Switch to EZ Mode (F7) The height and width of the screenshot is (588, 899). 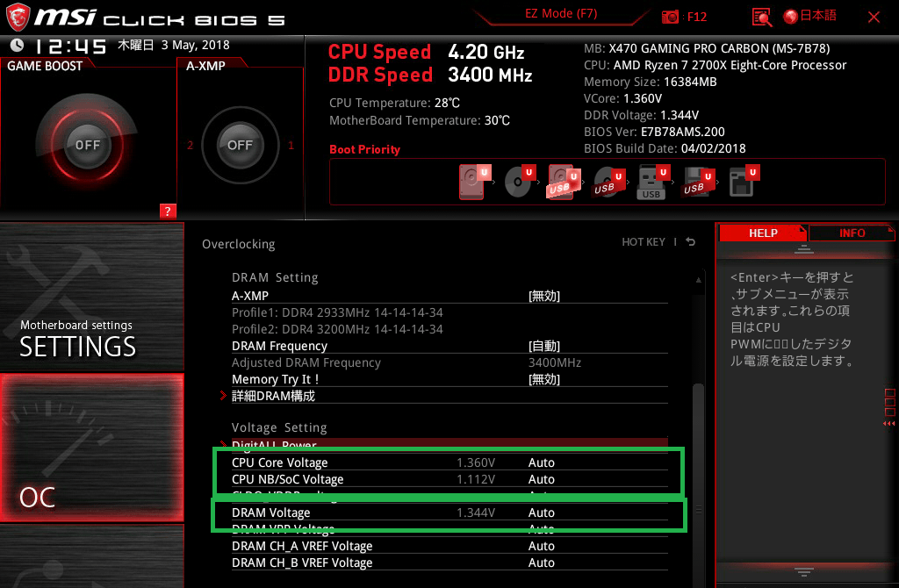tap(561, 14)
